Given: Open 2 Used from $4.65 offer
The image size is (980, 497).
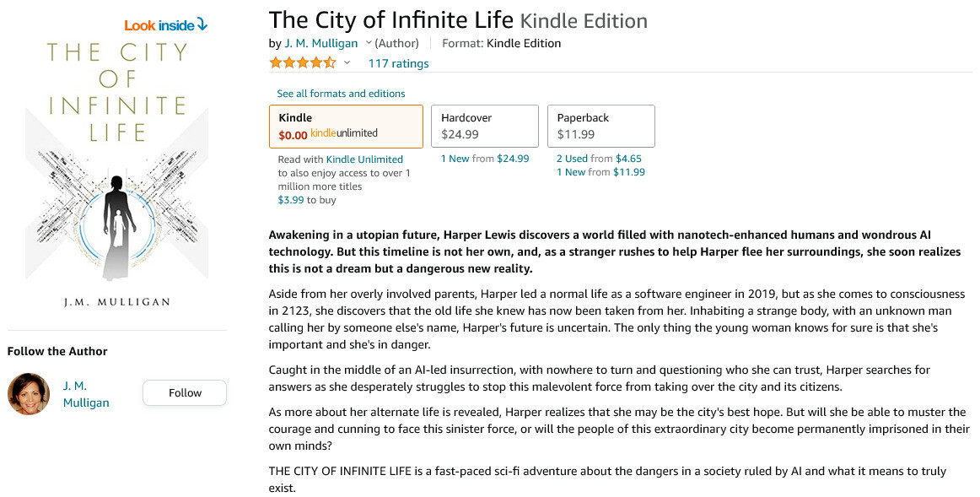Looking at the screenshot, I should 599,159.
